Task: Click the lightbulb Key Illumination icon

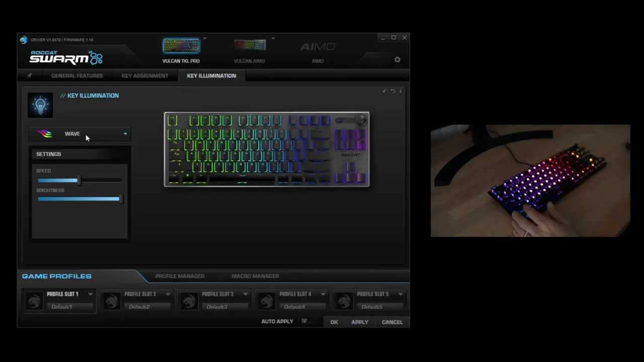Action: pos(40,105)
